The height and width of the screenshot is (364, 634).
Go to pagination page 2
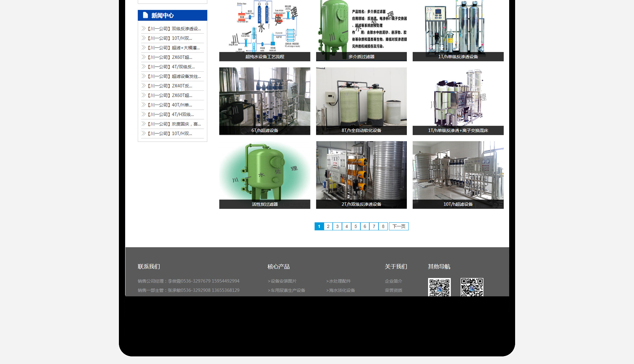click(328, 226)
